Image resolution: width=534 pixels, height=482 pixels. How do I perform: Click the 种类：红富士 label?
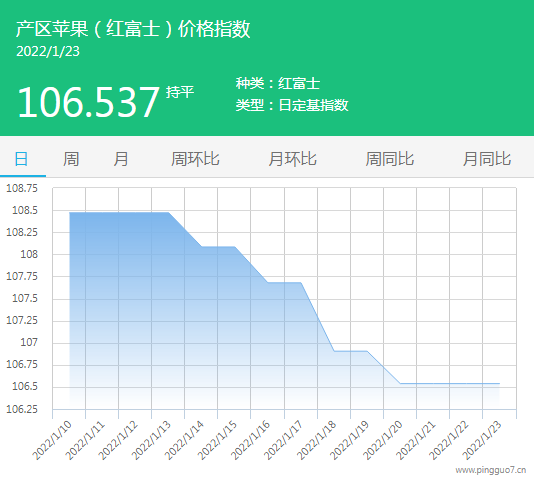point(278,83)
